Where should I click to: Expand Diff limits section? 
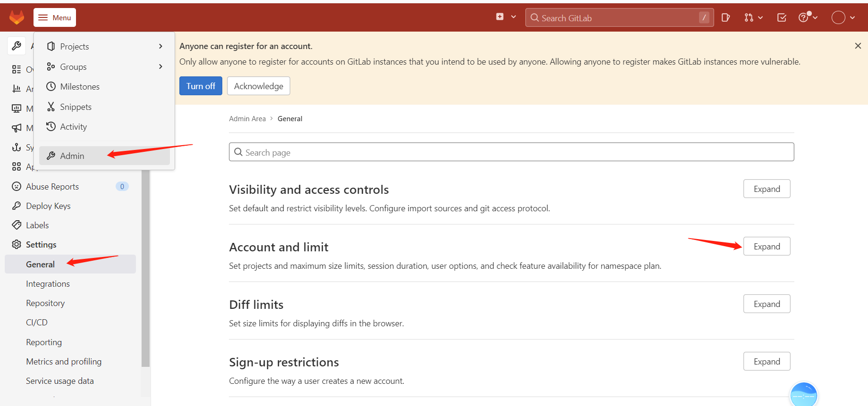click(x=767, y=304)
